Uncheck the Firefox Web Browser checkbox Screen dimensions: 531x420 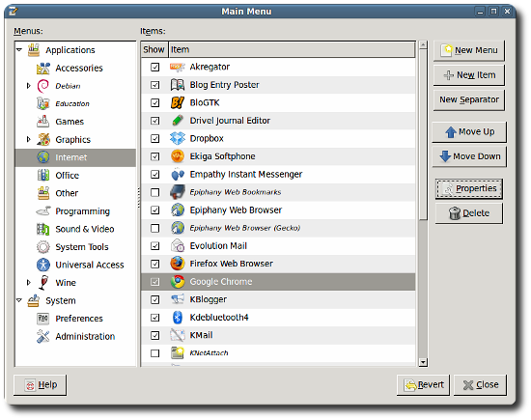click(155, 264)
